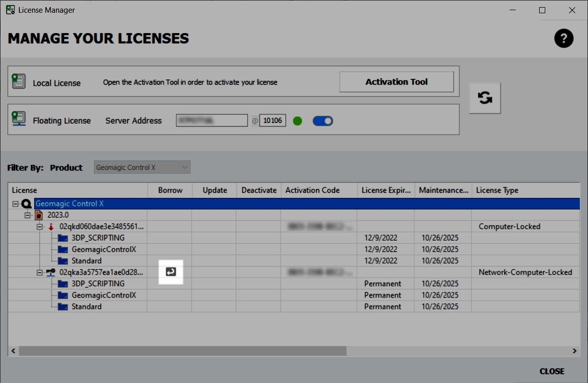The height and width of the screenshot is (383, 588).
Task: Collapse the 2023.0 version node
Action: click(27, 214)
